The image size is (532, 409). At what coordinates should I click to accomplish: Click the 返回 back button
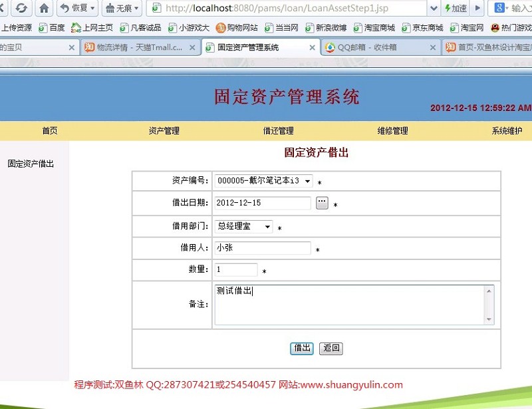coord(331,348)
